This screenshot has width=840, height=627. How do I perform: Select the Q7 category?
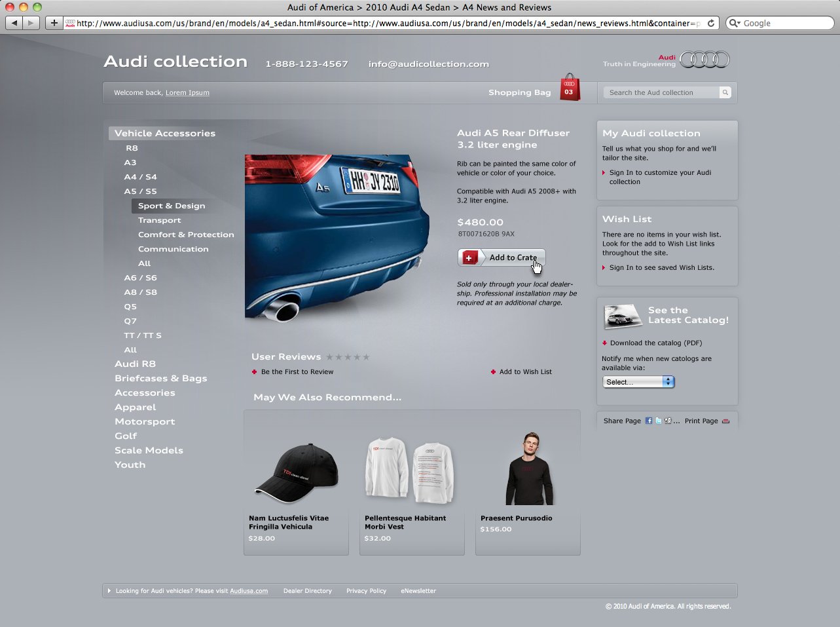pos(130,321)
